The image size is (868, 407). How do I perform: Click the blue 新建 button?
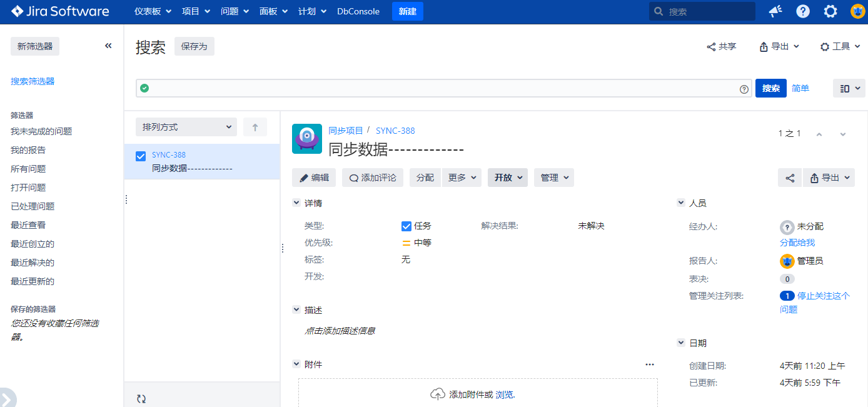click(x=407, y=11)
